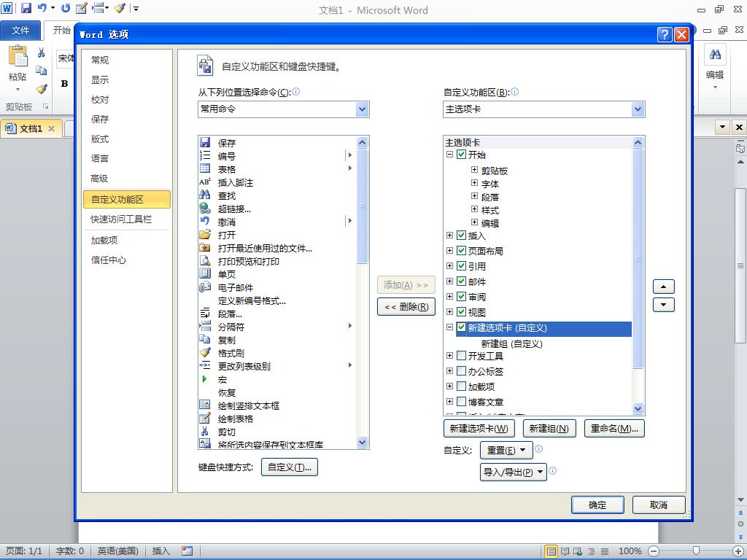
Task: Uncheck the 审阅 tab checkbox
Action: point(461,296)
